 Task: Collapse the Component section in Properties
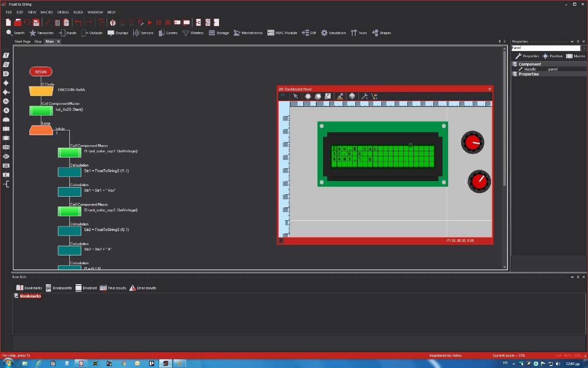point(515,64)
